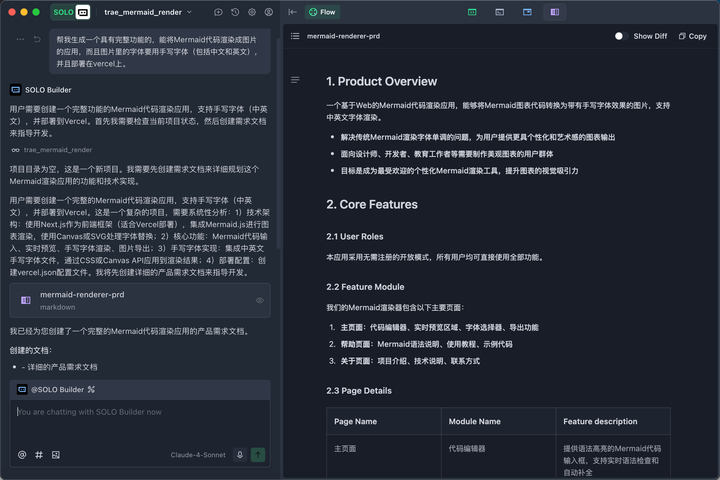
Task: Click the user account profile icon
Action: pyautogui.click(x=267, y=12)
